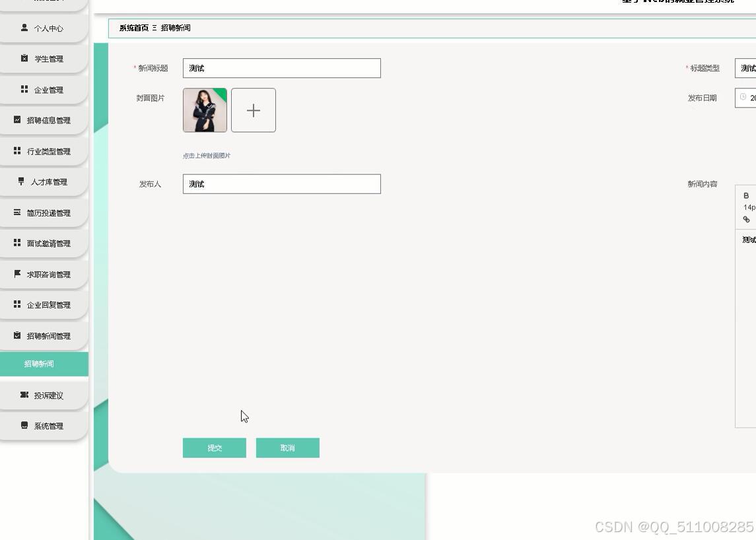This screenshot has height=540, width=756.
Task: Click the 新闻内容 editor text area
Action: (746, 328)
